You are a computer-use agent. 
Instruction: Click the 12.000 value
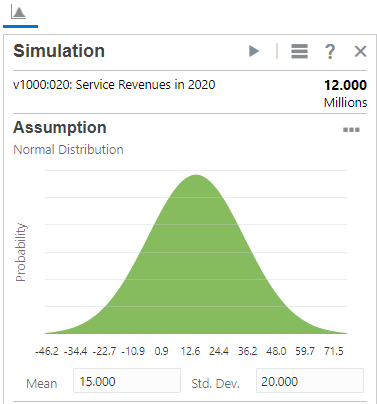(x=345, y=85)
